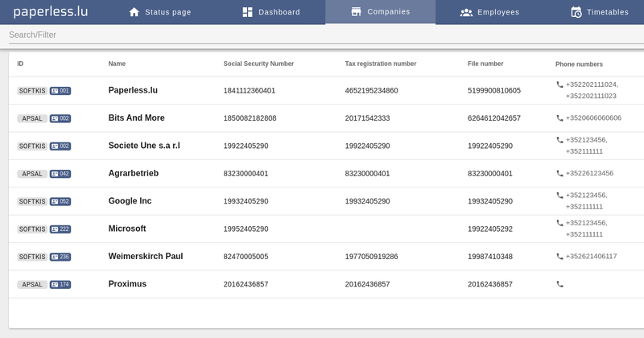
Task: Click the phone icon in Proximus row
Action: click(559, 284)
